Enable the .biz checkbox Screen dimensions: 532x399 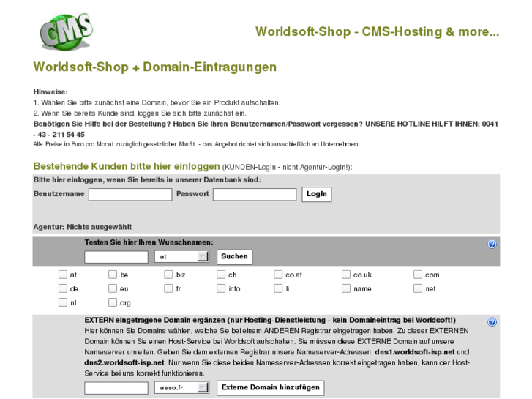(x=168, y=275)
